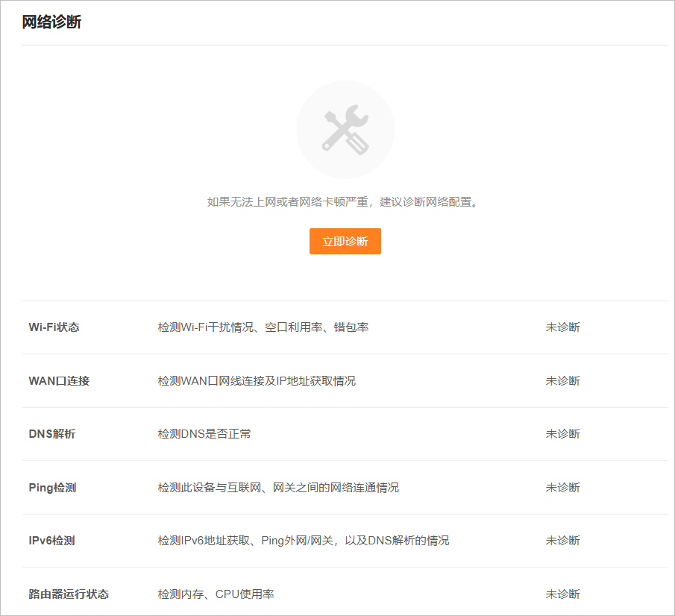Select the Wi-Fi状态 row label
Viewport: 675px width, 616px height.
54,327
